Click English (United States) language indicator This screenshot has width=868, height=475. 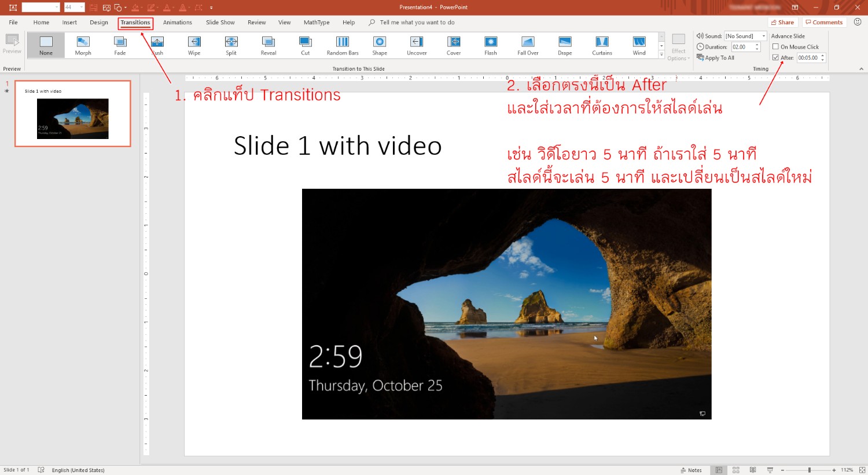point(78,470)
